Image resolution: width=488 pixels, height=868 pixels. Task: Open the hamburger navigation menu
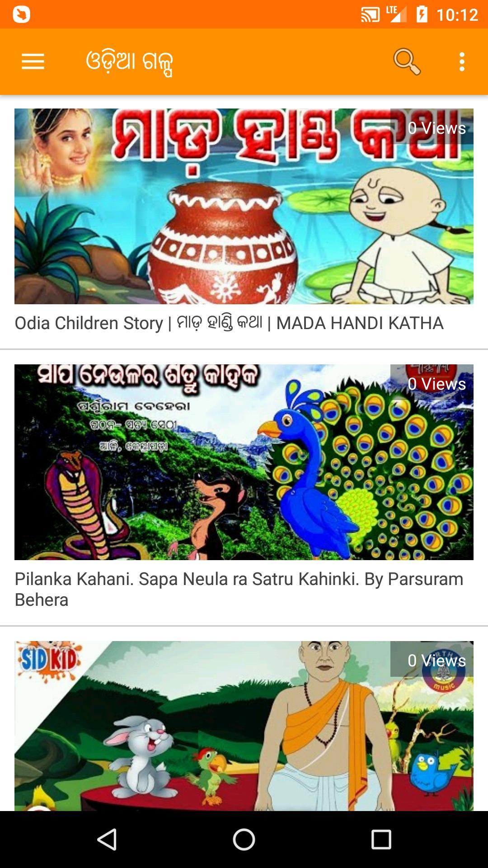(33, 61)
